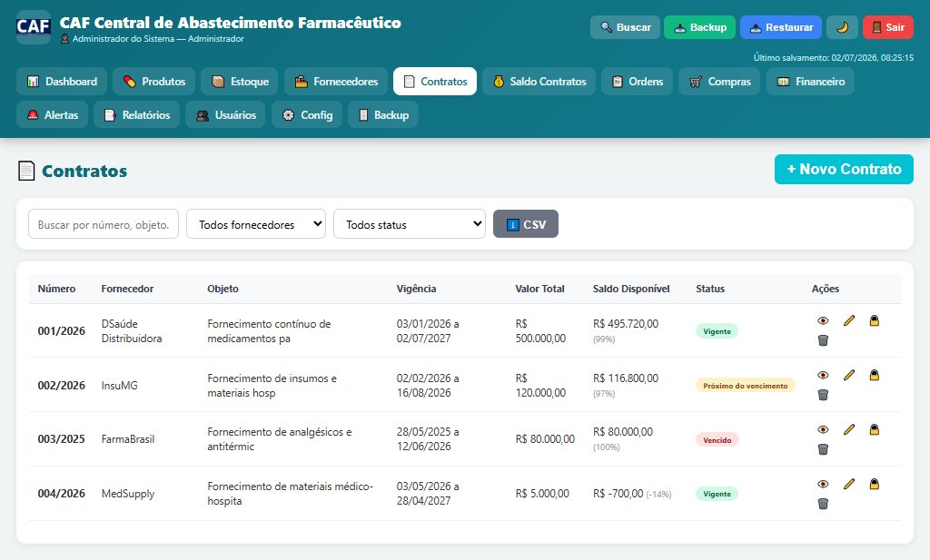Export the list using CSV button

pos(526,224)
